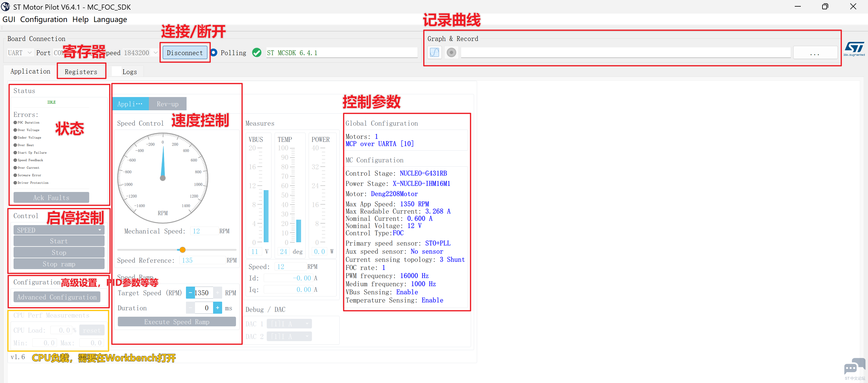Click the Stop ramp button

click(59, 264)
